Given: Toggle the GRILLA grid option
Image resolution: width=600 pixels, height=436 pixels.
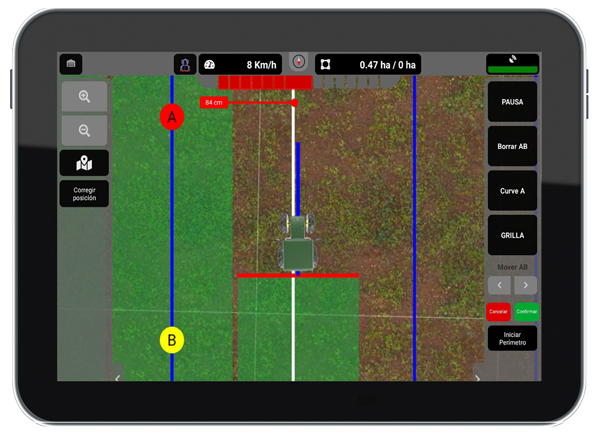Looking at the screenshot, I should [512, 235].
